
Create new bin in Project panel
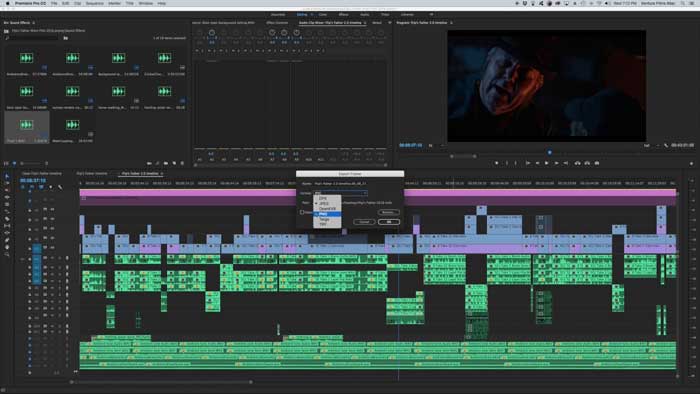click(x=166, y=163)
